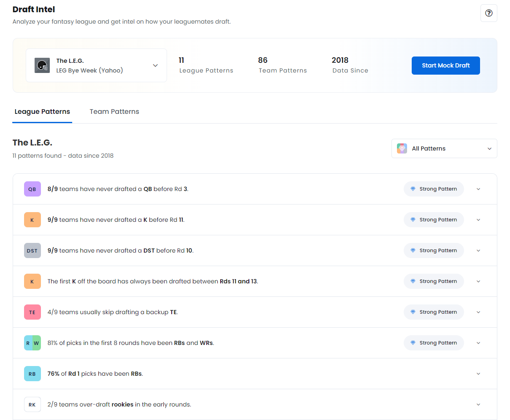
Task: Click the blue RB position badge
Action: [32, 374]
